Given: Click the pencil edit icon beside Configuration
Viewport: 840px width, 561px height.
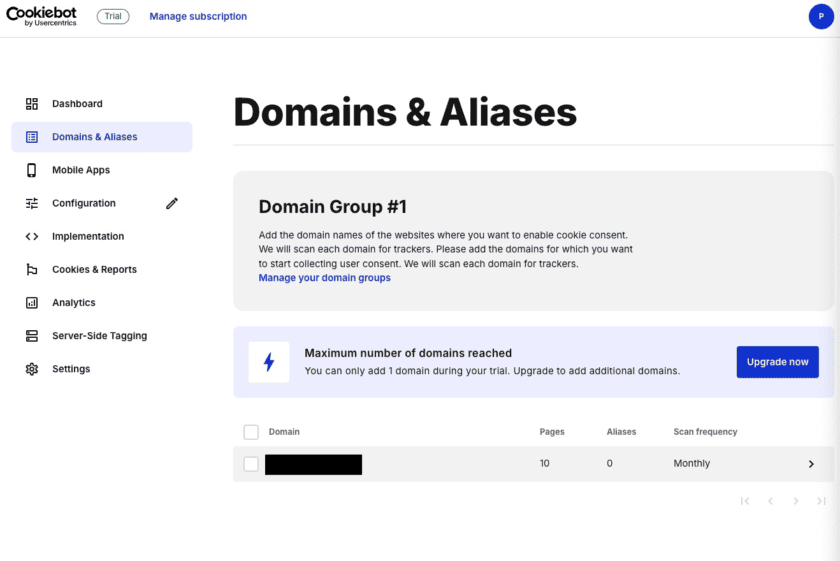Looking at the screenshot, I should [x=172, y=203].
